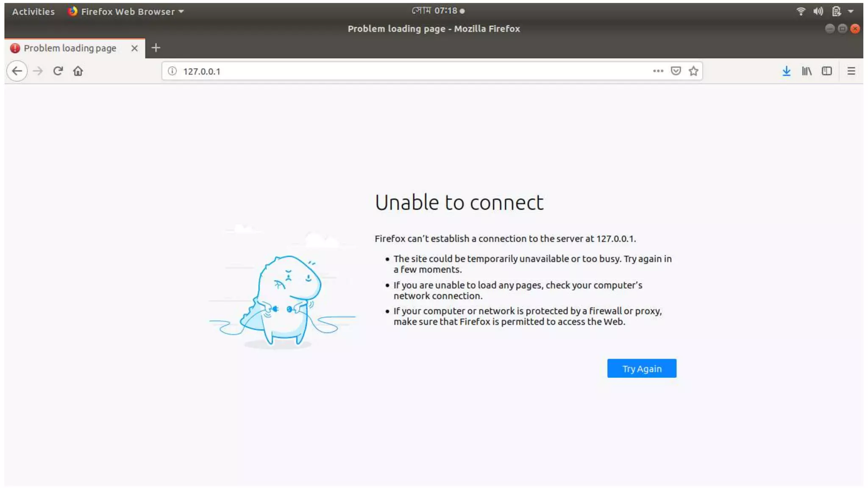Show site information for 127.0.0.1
The height and width of the screenshot is (488, 868).
(172, 71)
